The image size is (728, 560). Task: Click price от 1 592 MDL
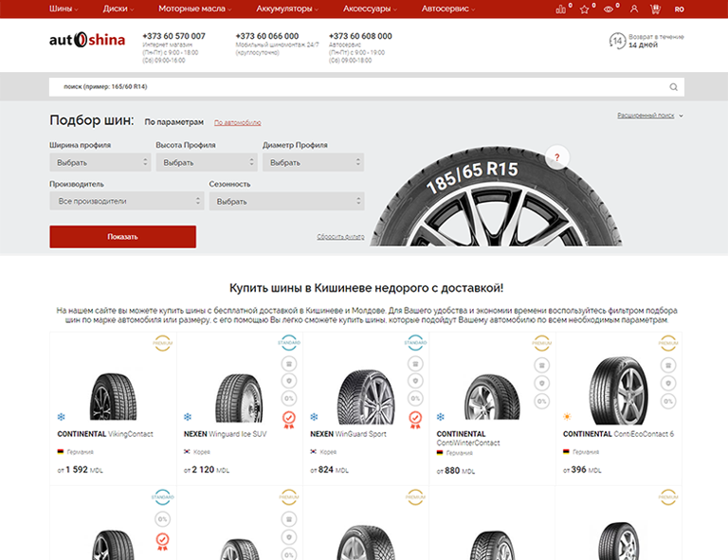80,470
